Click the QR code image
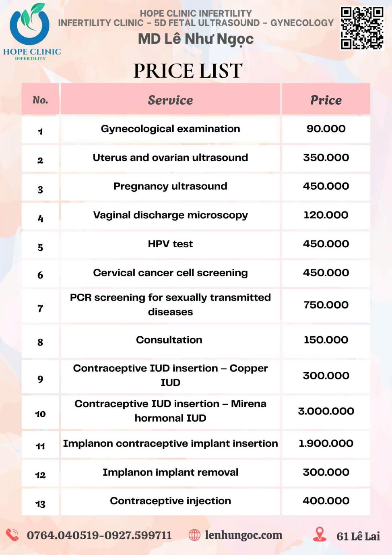The image size is (392, 555). pyautogui.click(x=362, y=28)
